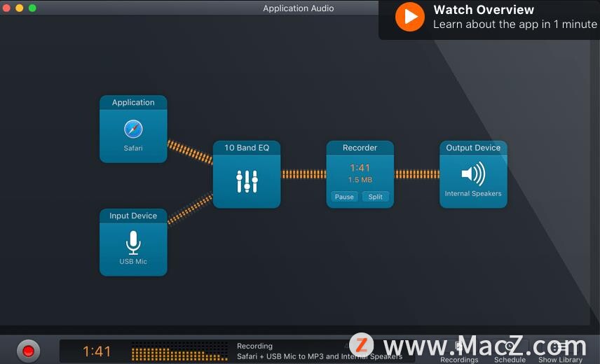
Task: Click the Safari + USB Mic session summary
Action: (x=320, y=357)
